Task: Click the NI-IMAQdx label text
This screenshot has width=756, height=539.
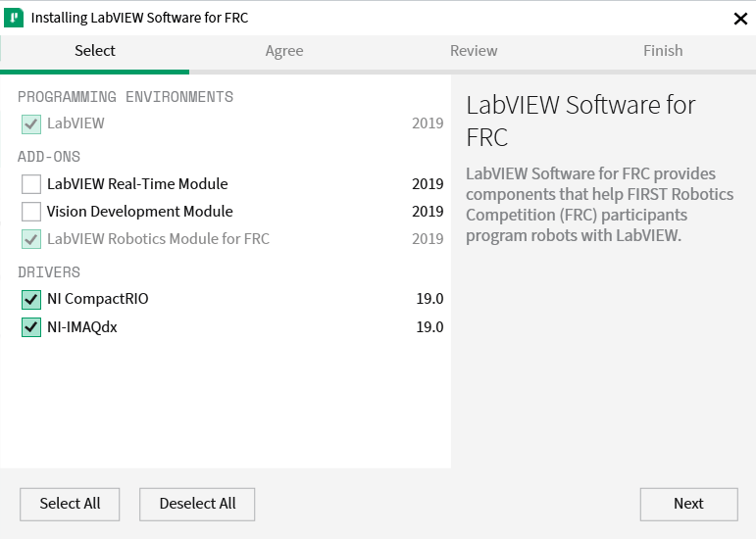Action: [x=82, y=327]
